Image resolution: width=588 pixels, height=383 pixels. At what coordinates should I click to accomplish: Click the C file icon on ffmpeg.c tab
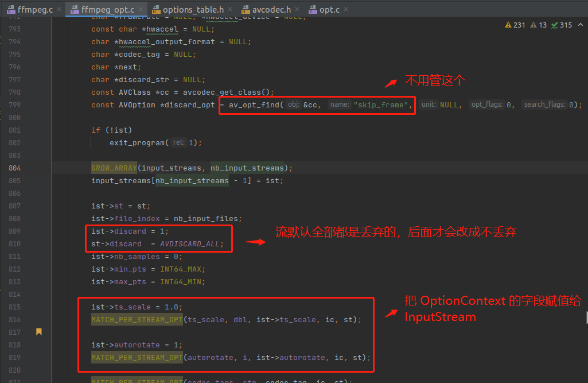coord(11,9)
